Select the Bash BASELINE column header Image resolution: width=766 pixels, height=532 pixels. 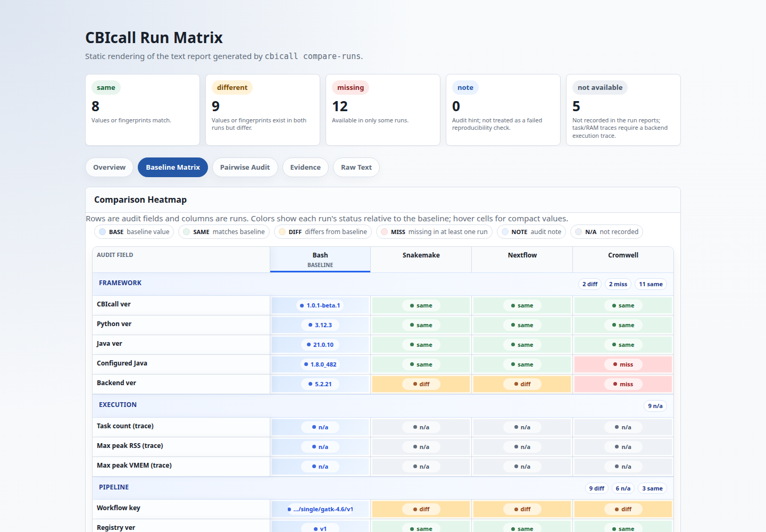coord(320,260)
